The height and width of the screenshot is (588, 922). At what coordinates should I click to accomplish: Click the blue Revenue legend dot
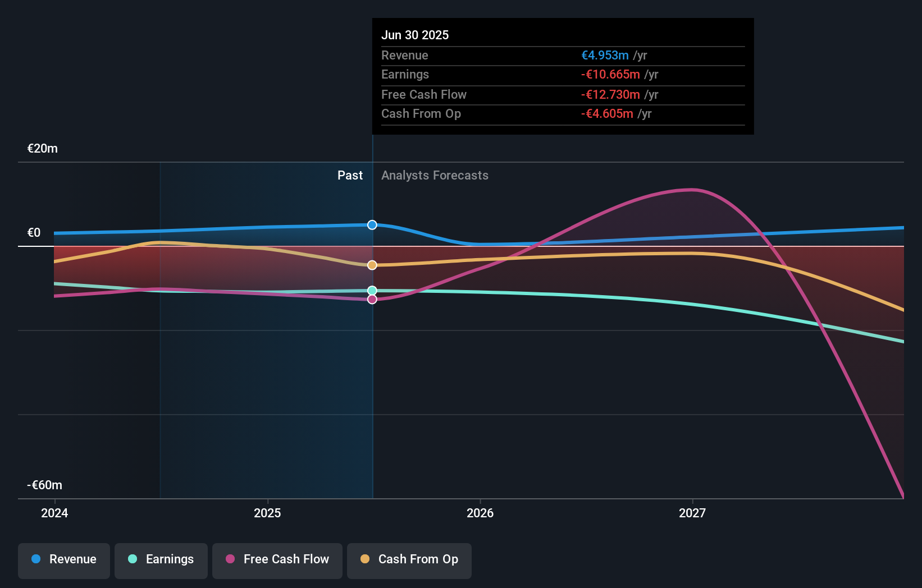(35, 559)
